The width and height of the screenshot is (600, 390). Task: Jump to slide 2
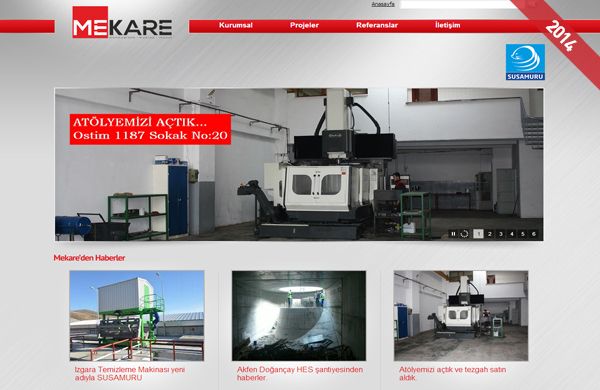[x=489, y=234]
